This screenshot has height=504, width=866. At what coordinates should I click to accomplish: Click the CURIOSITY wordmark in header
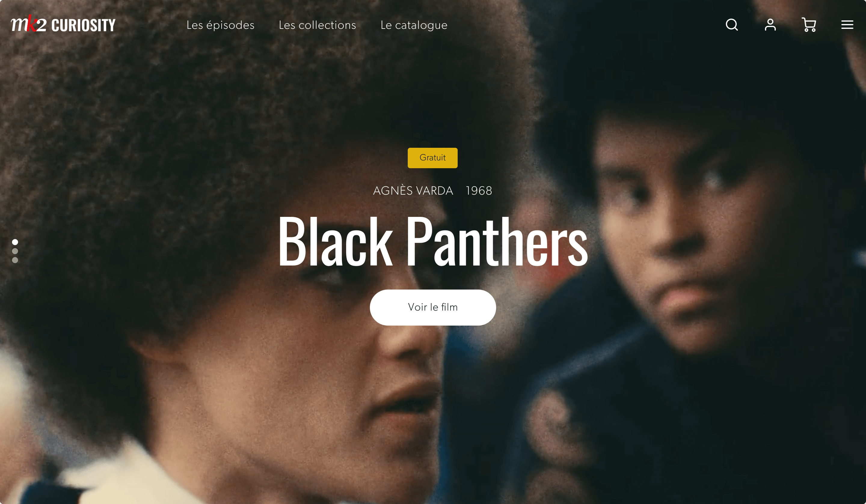[84, 25]
